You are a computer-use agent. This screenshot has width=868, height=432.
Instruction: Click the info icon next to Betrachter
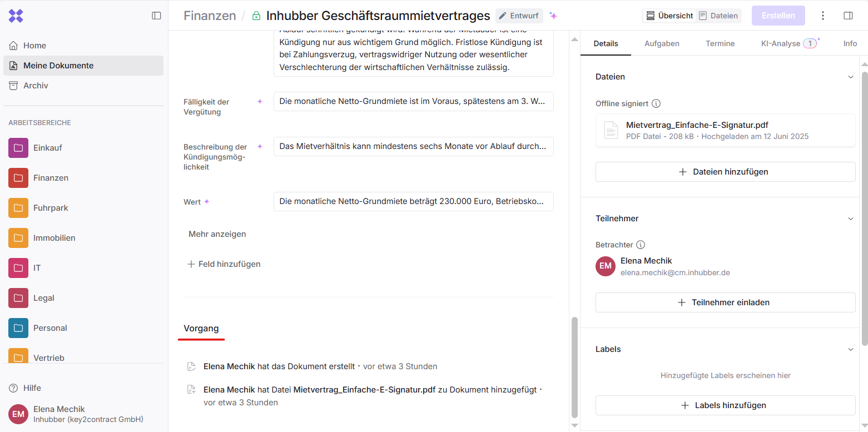(x=641, y=245)
